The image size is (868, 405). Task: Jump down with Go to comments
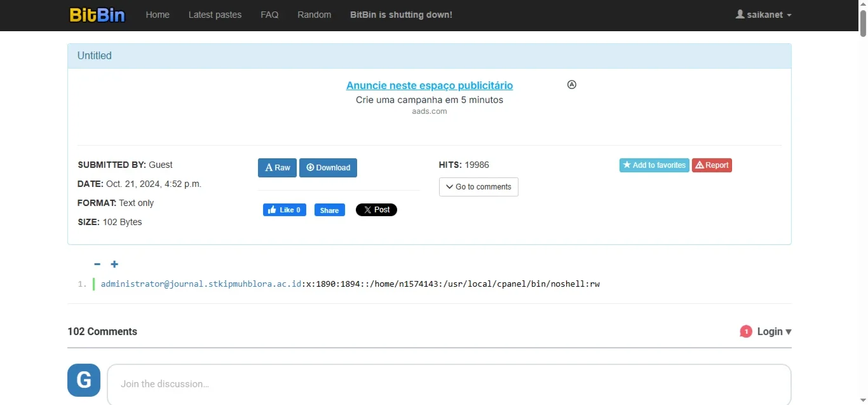point(478,187)
